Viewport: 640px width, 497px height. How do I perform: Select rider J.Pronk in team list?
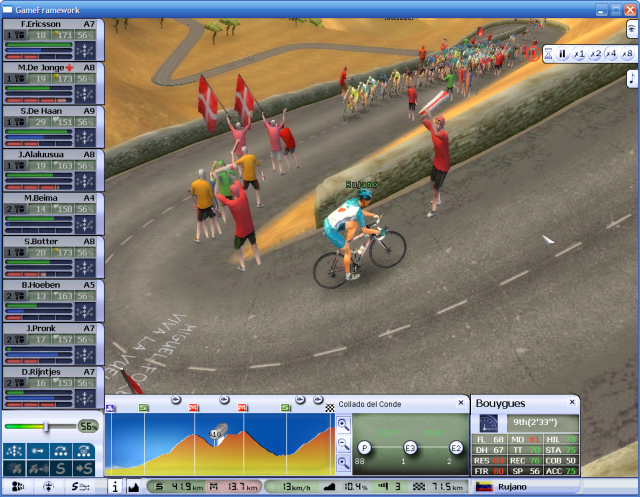(51, 328)
